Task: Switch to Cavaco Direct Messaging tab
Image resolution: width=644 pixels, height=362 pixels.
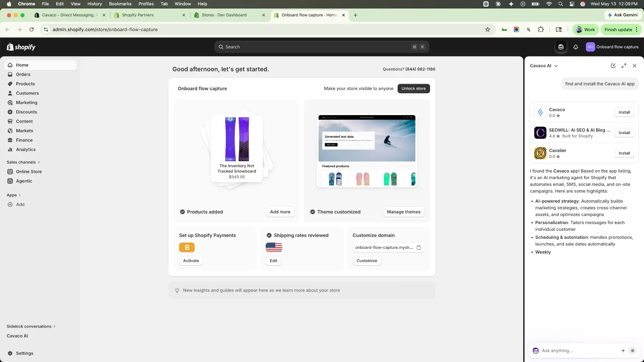Action: pos(70,15)
